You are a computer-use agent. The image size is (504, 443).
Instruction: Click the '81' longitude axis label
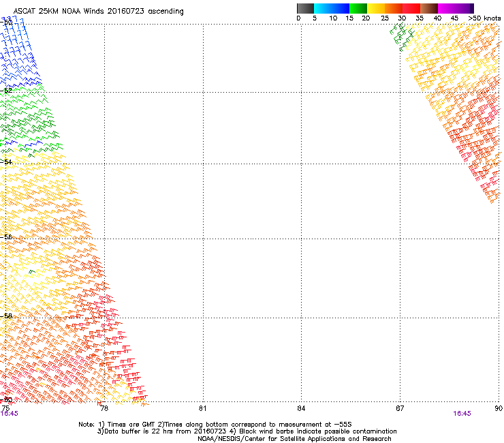[202, 408]
